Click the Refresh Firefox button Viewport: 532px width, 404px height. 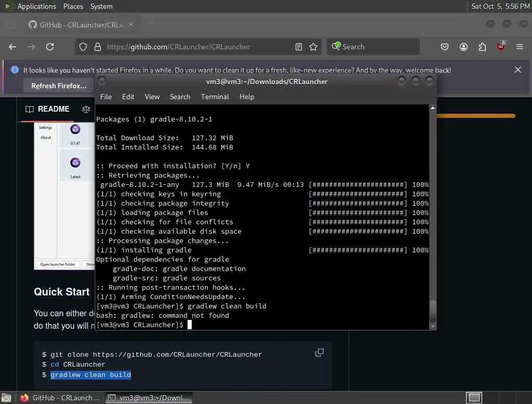(x=59, y=86)
